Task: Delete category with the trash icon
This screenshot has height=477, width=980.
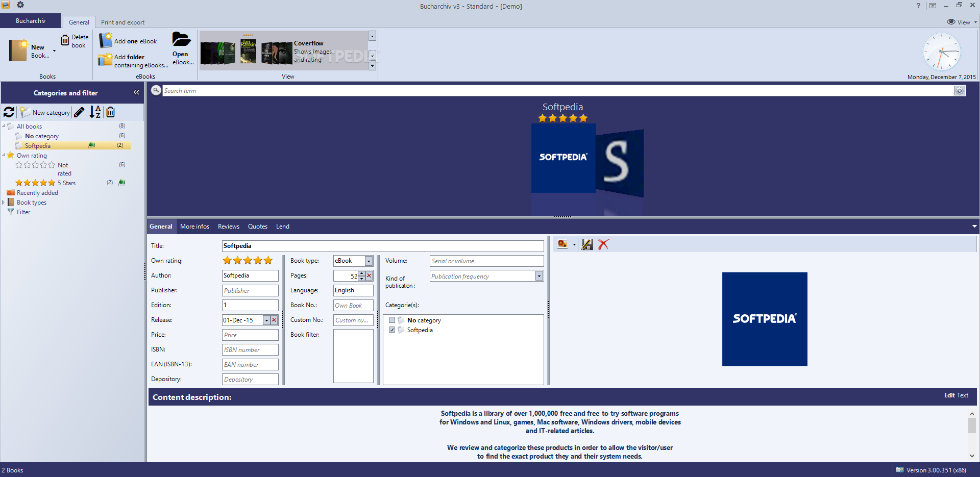Action: (110, 112)
